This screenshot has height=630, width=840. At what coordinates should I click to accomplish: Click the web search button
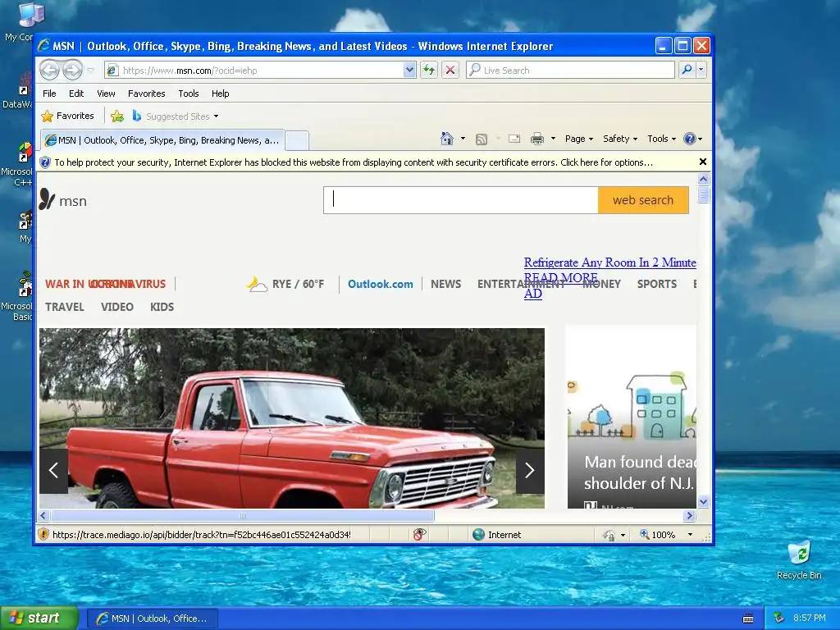coord(643,200)
